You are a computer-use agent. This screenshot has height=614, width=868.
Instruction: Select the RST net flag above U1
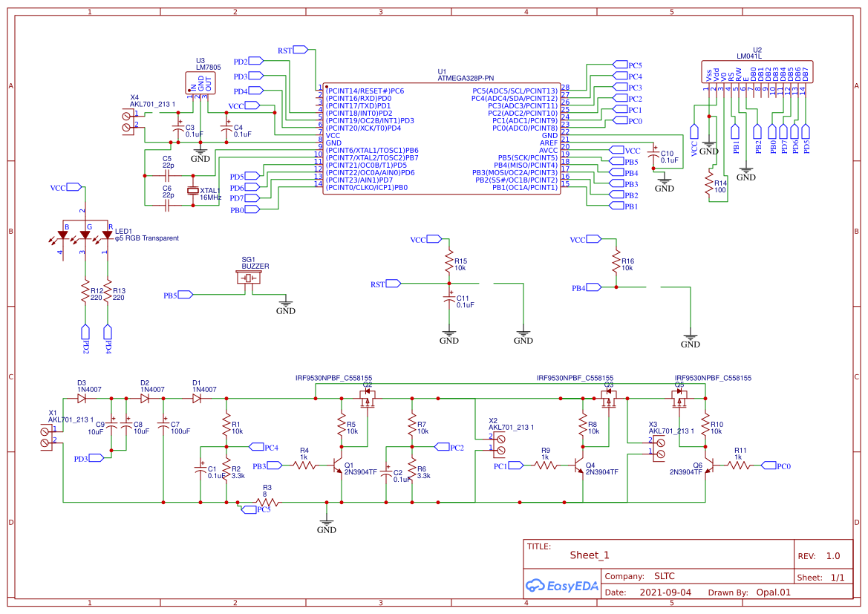click(293, 50)
